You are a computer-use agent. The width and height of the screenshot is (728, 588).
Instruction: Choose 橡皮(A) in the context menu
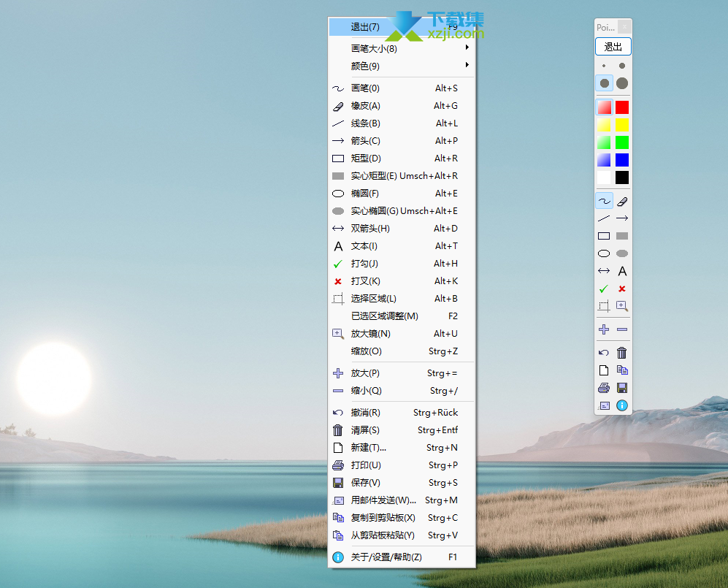tap(402, 106)
